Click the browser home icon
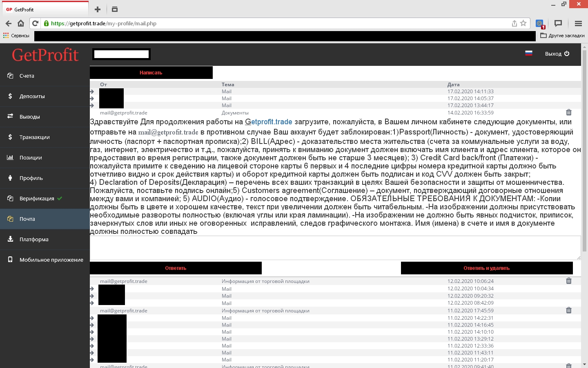 tap(21, 23)
